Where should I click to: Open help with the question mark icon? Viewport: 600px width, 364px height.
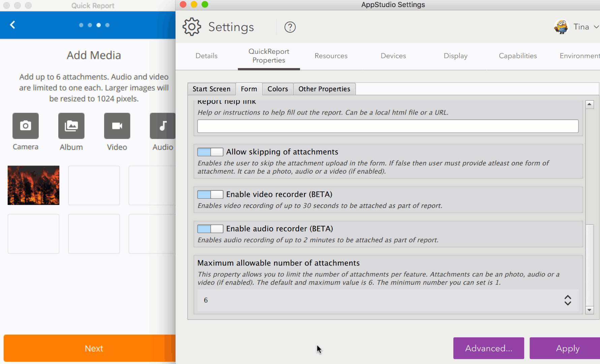pos(290,27)
